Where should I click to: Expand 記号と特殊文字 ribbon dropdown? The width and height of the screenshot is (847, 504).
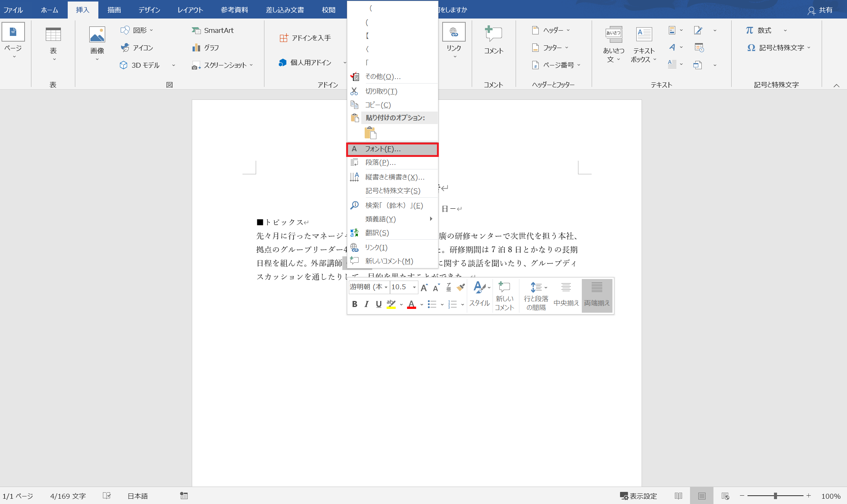809,48
